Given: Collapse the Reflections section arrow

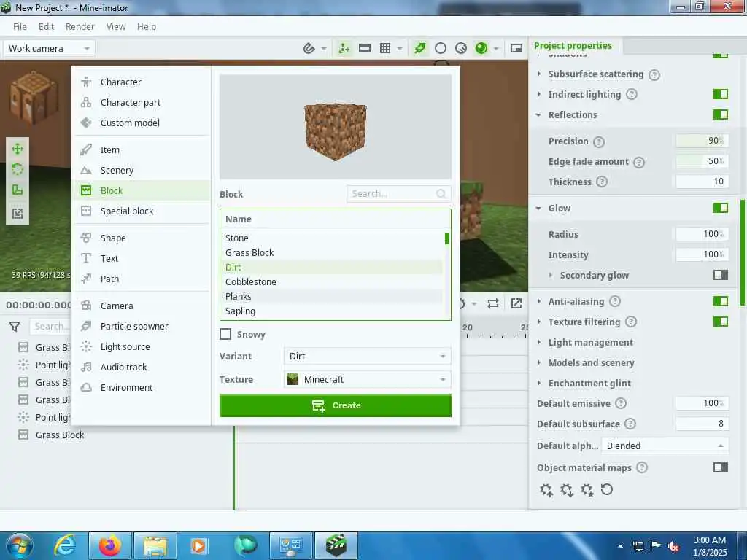Looking at the screenshot, I should [x=538, y=114].
